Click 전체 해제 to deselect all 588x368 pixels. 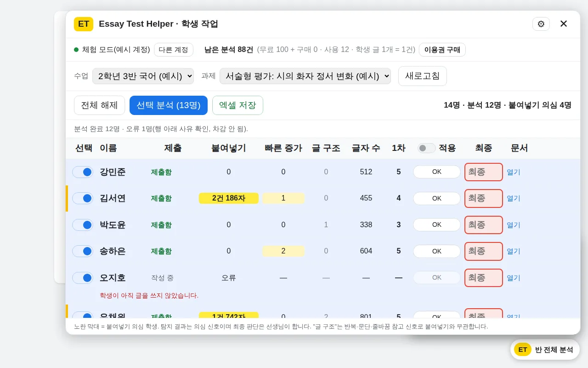click(99, 105)
